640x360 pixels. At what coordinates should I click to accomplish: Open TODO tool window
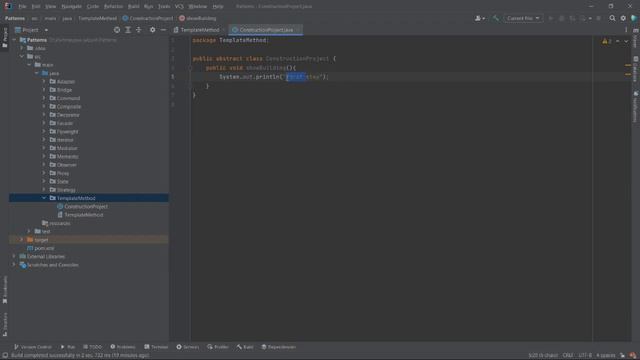click(x=93, y=347)
